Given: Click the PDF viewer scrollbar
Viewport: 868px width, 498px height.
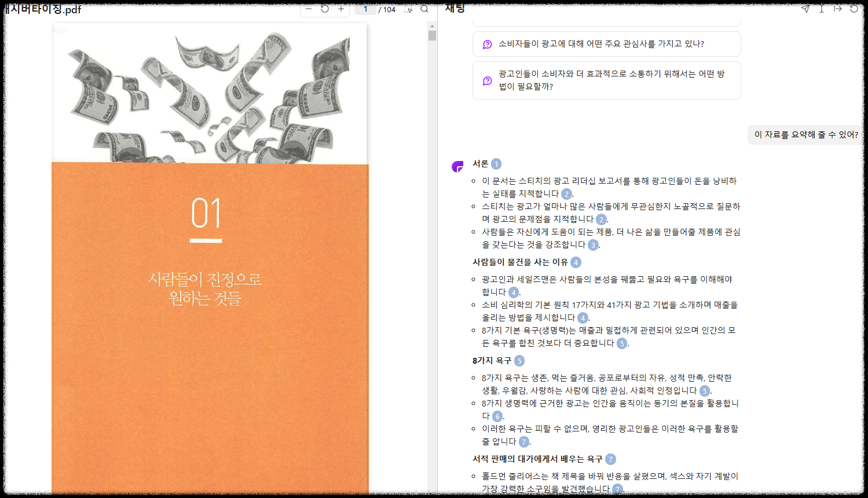Looking at the screenshot, I should coord(431,36).
